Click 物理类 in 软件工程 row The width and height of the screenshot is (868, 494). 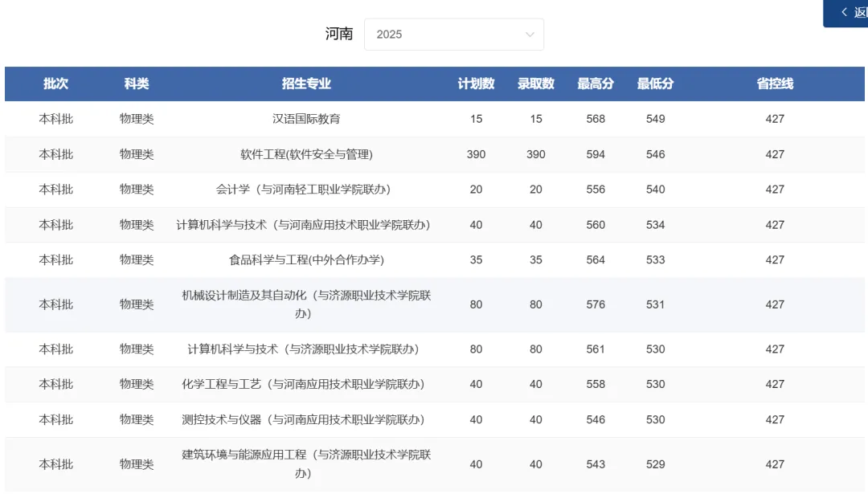(x=137, y=154)
